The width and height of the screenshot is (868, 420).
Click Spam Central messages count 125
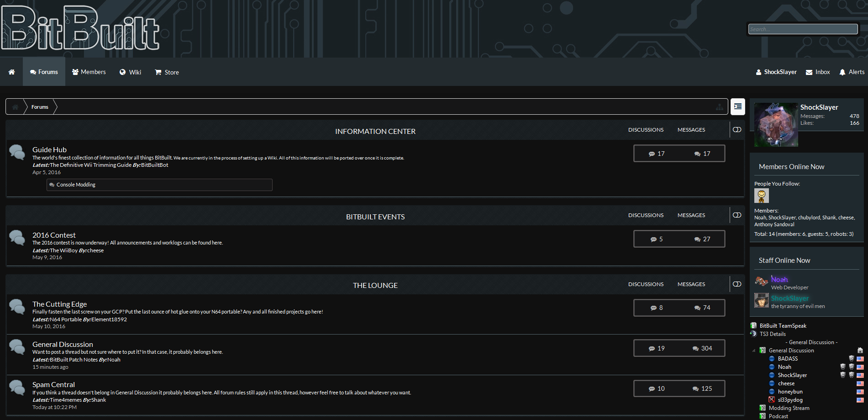click(702, 388)
